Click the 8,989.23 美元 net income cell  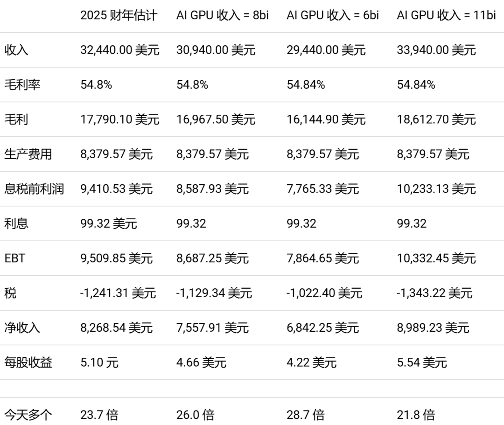(433, 327)
